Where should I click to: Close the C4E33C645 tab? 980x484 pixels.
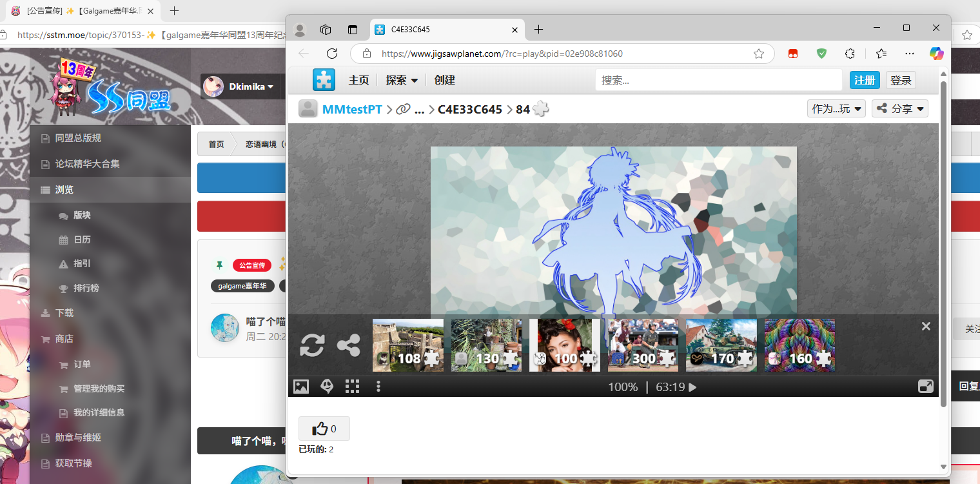click(x=514, y=30)
